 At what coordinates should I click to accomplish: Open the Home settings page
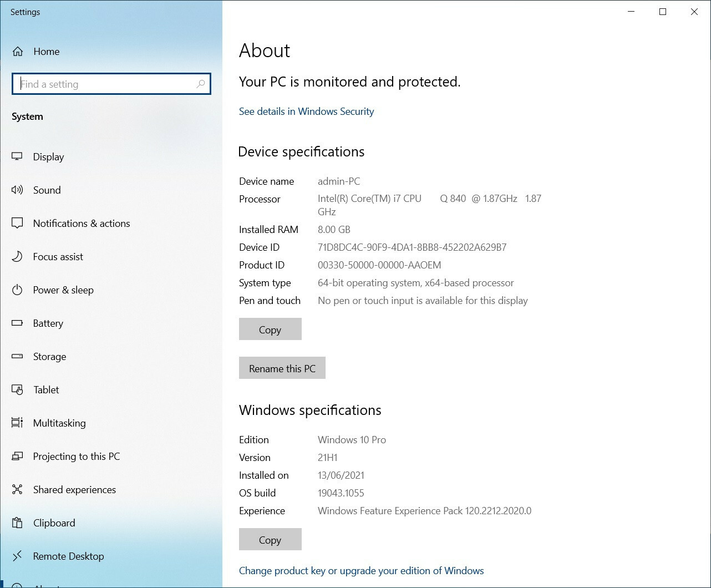click(111, 52)
